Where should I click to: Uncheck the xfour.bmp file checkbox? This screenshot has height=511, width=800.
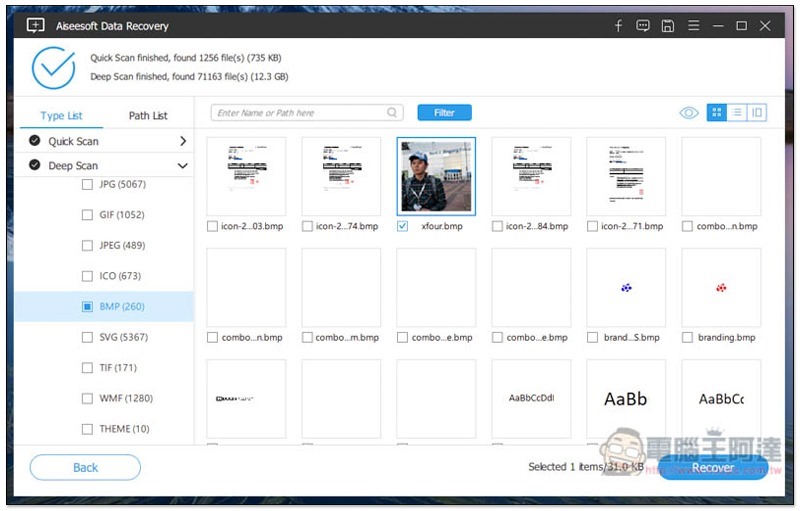[x=403, y=227]
